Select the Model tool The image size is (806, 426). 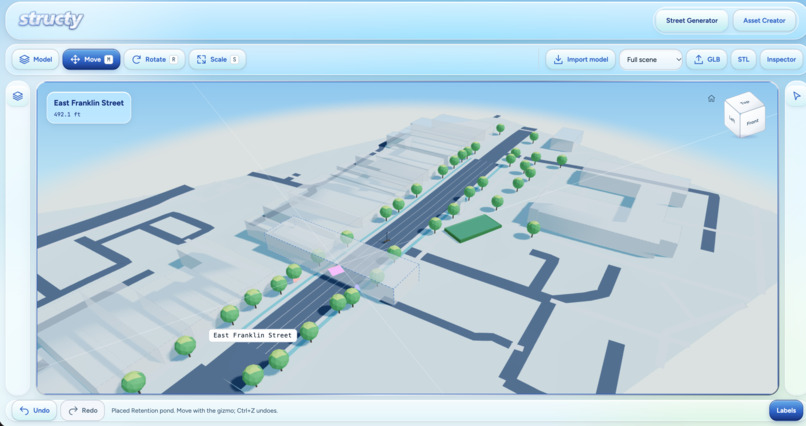click(x=35, y=60)
